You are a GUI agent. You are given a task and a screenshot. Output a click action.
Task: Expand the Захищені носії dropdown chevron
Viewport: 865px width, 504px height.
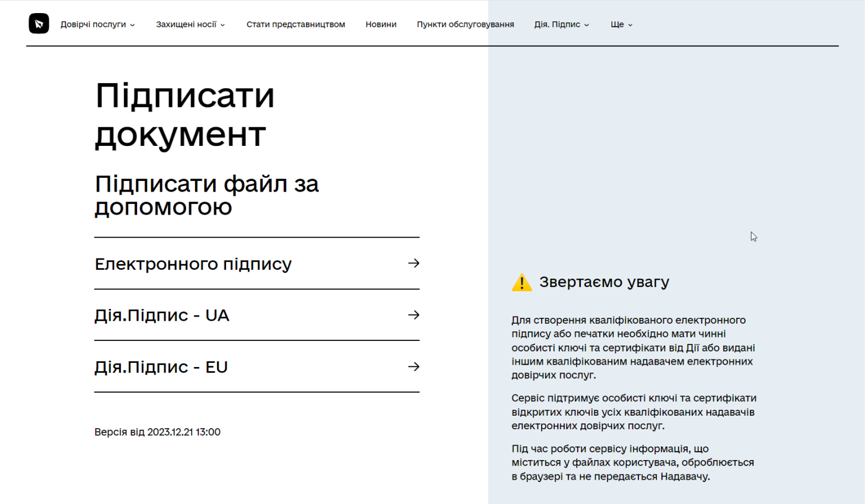tap(222, 25)
